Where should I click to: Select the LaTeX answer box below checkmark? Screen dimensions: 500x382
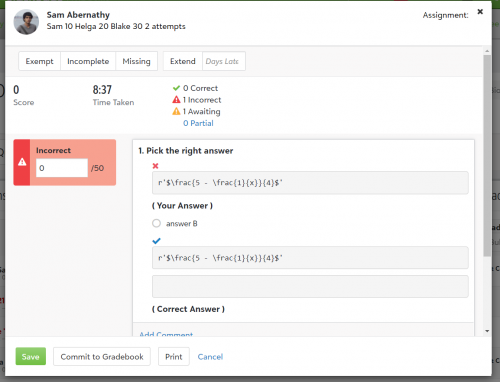click(310, 258)
